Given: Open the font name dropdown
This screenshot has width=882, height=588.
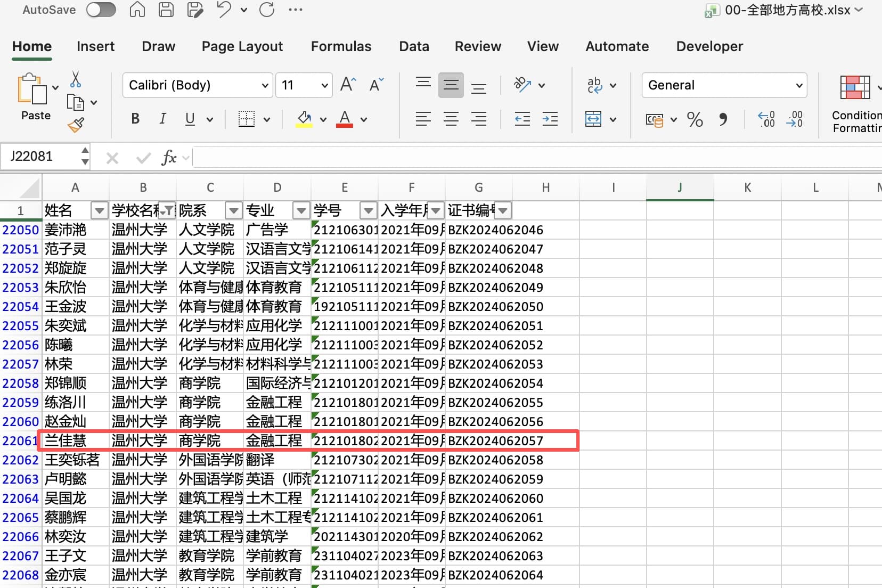Looking at the screenshot, I should click(x=265, y=86).
